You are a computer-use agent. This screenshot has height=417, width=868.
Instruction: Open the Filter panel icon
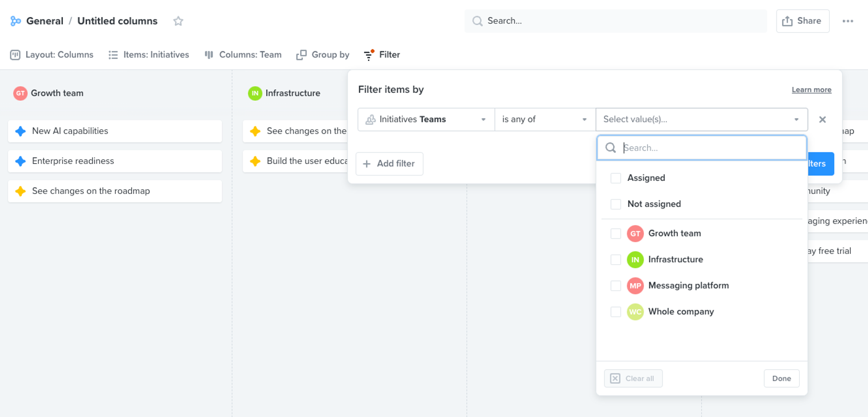pos(368,55)
